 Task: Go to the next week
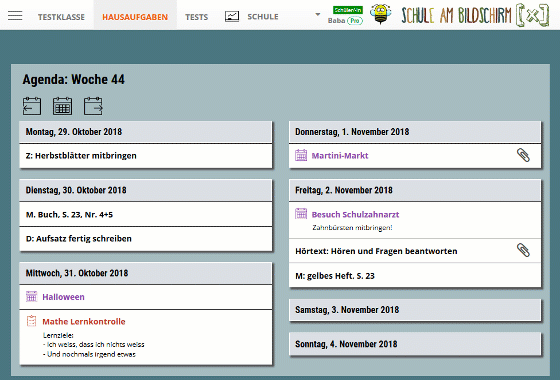(93, 106)
